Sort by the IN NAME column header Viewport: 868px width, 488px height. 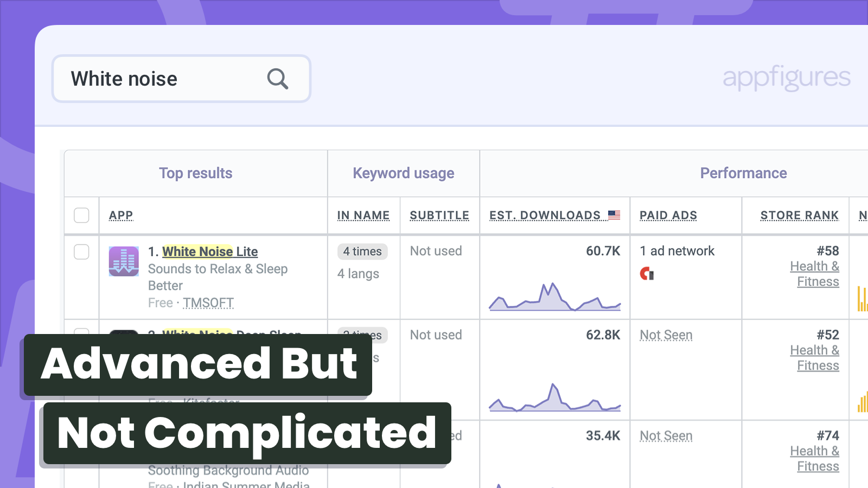363,215
